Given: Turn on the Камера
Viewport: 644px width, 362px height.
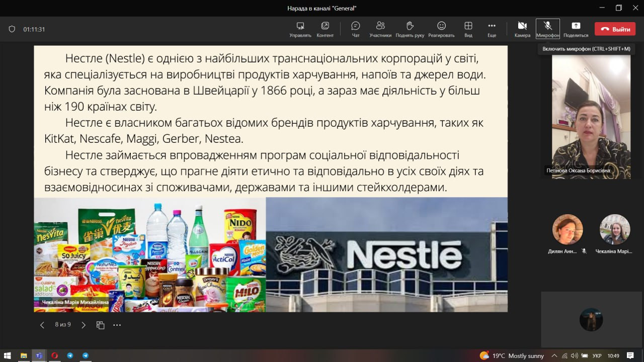Looking at the screenshot, I should coord(522,29).
